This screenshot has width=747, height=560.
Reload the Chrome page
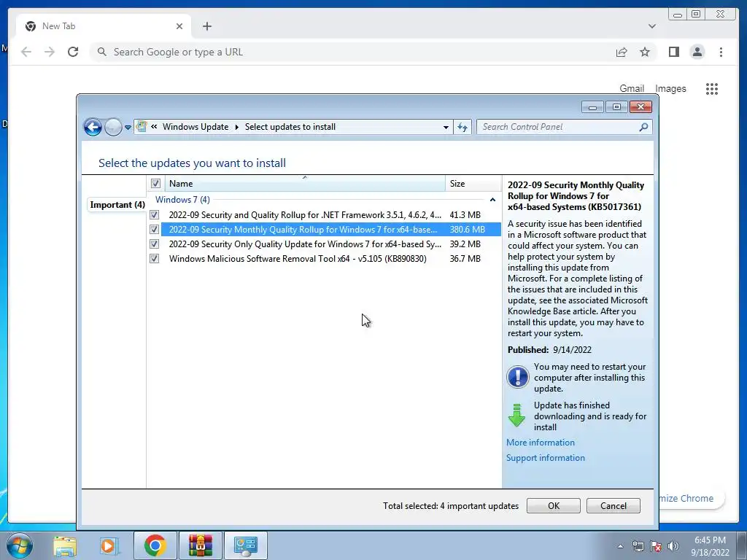(73, 52)
